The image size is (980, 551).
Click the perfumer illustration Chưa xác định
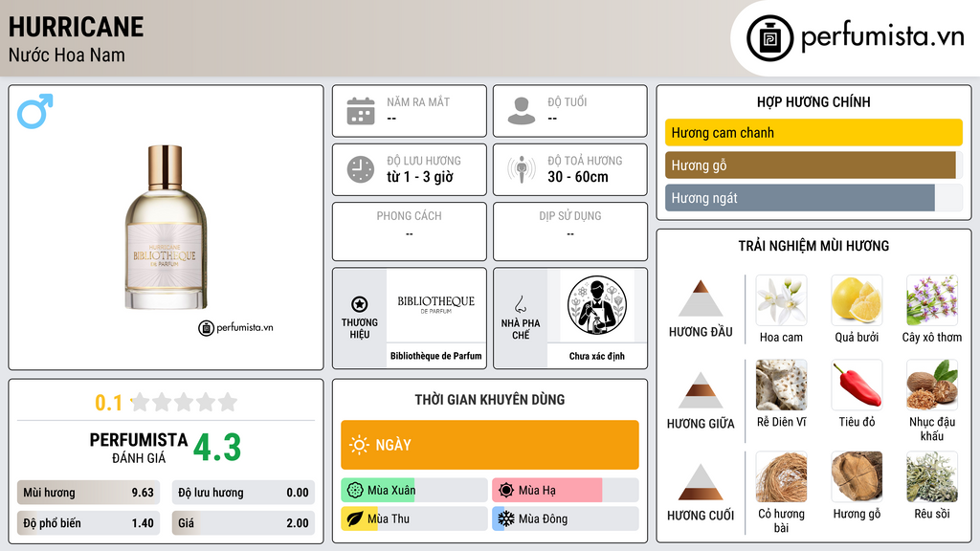point(597,306)
